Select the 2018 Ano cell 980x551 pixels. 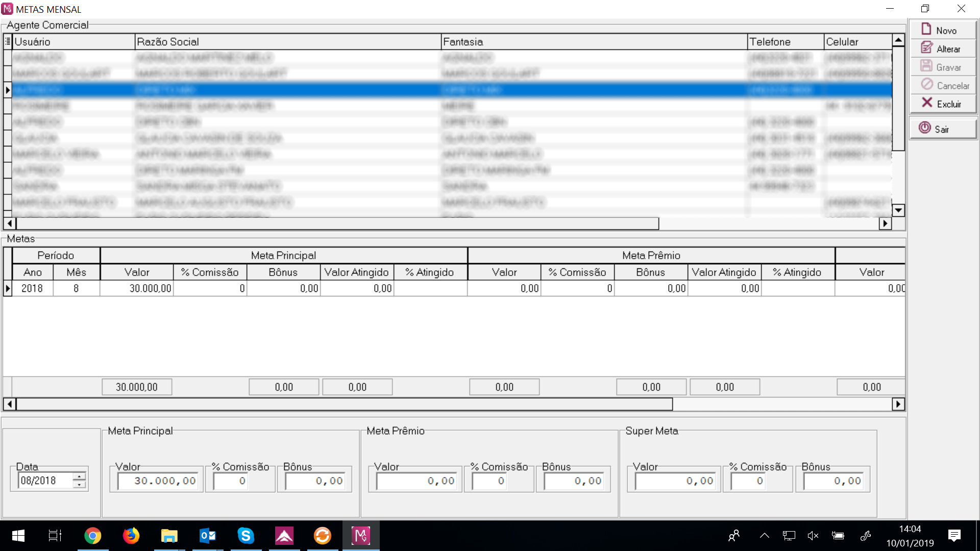click(32, 288)
